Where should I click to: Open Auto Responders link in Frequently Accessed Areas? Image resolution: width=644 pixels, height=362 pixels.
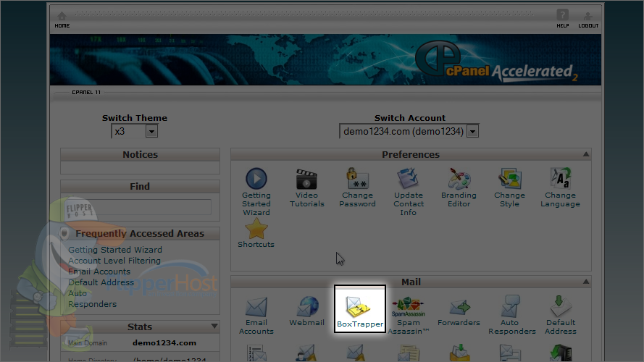93,298
